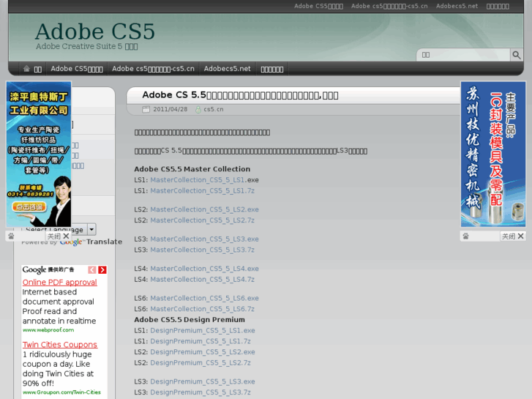
Task: Download MasterCollection_CS5_5_LS2.exe
Action: click(x=204, y=209)
